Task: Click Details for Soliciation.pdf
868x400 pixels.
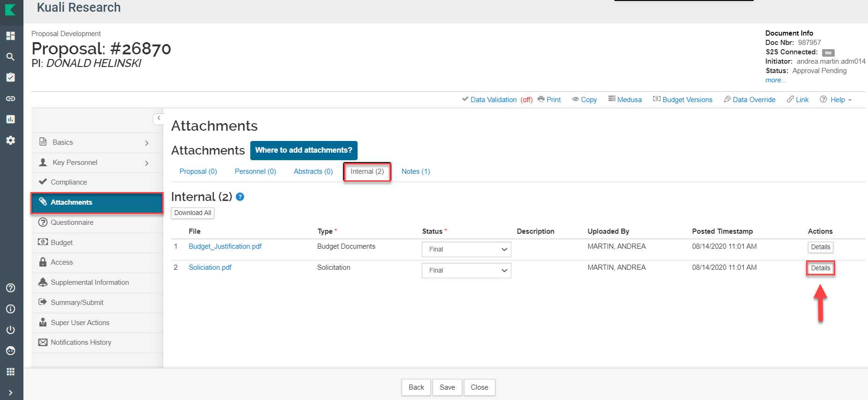Action: click(x=820, y=268)
